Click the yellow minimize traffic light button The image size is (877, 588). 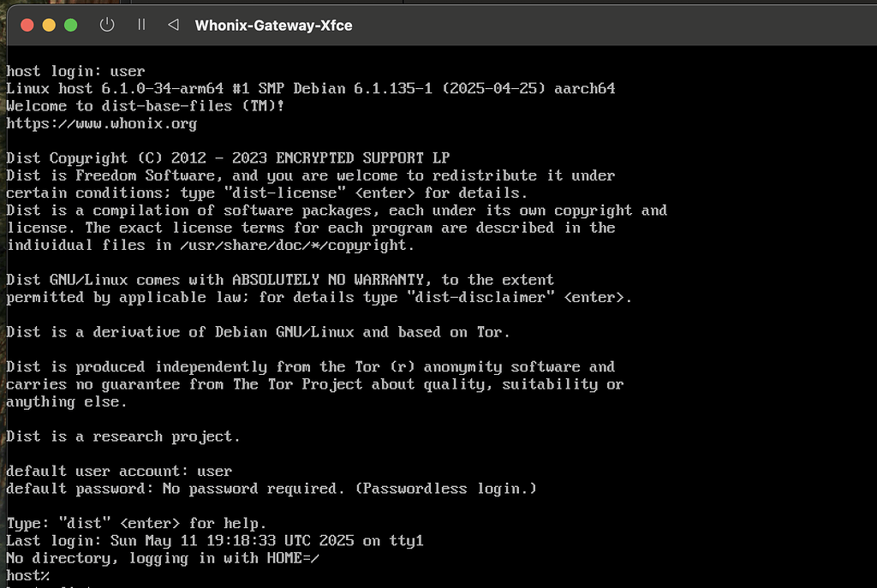click(x=51, y=27)
